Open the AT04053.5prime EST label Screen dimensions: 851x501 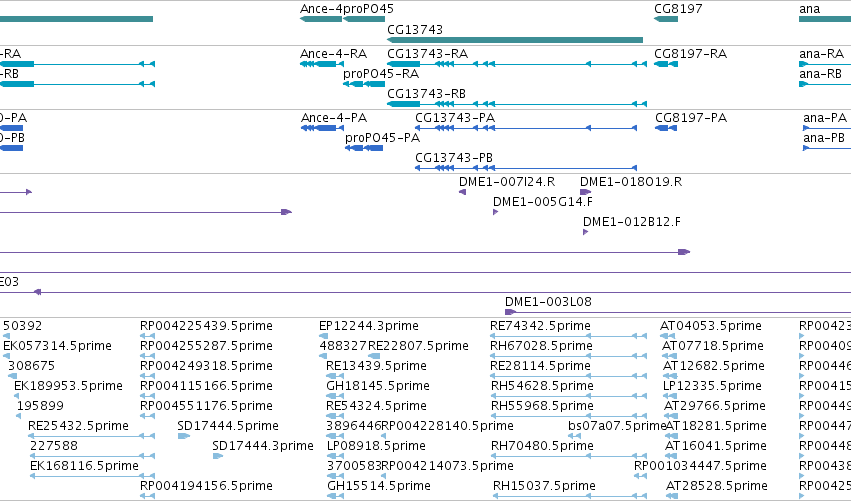coord(710,326)
